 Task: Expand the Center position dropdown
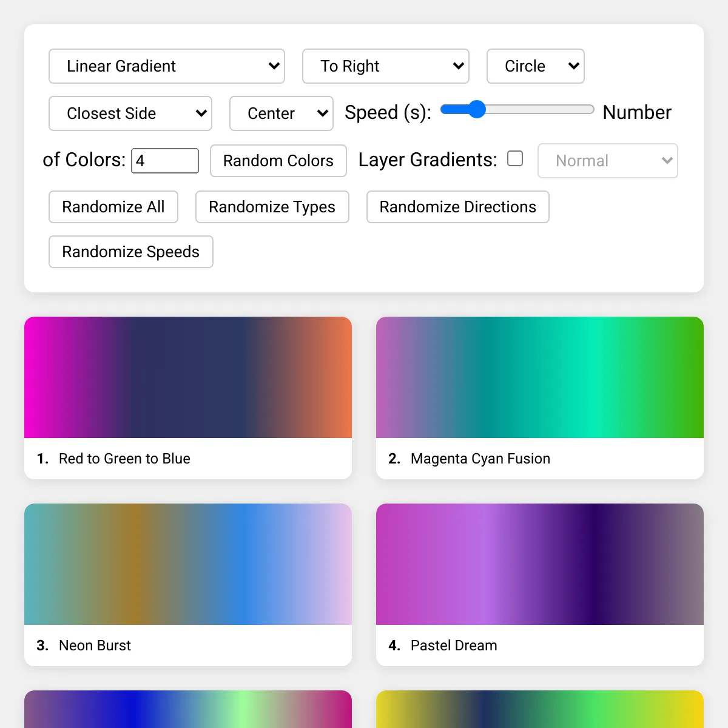coord(281,113)
